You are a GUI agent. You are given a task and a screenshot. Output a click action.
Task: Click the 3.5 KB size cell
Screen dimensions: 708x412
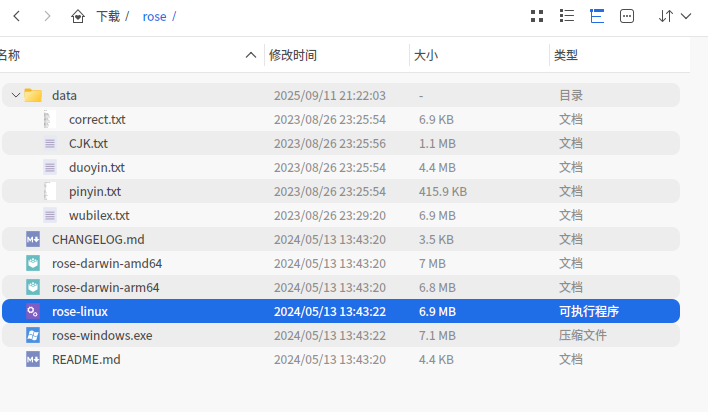pos(436,239)
